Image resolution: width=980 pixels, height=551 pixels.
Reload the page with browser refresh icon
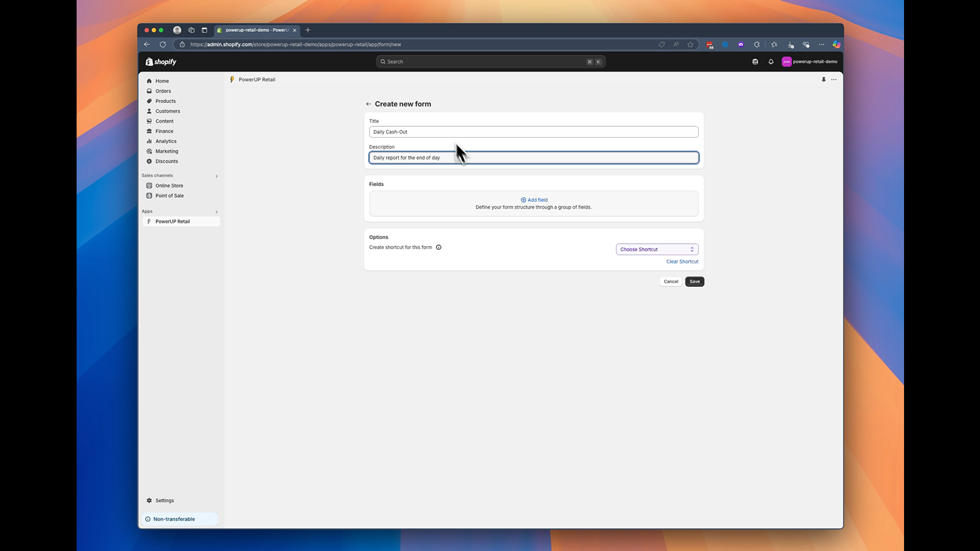point(163,45)
